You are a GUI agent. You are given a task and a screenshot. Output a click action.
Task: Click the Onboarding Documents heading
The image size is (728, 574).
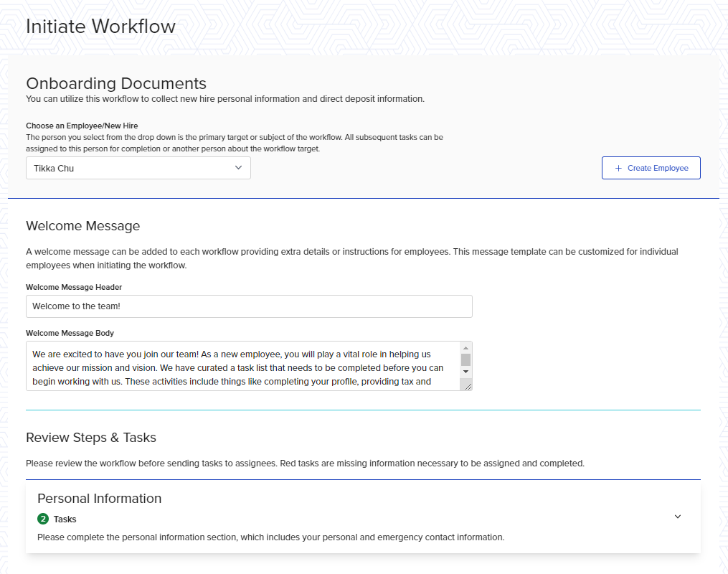tap(116, 83)
